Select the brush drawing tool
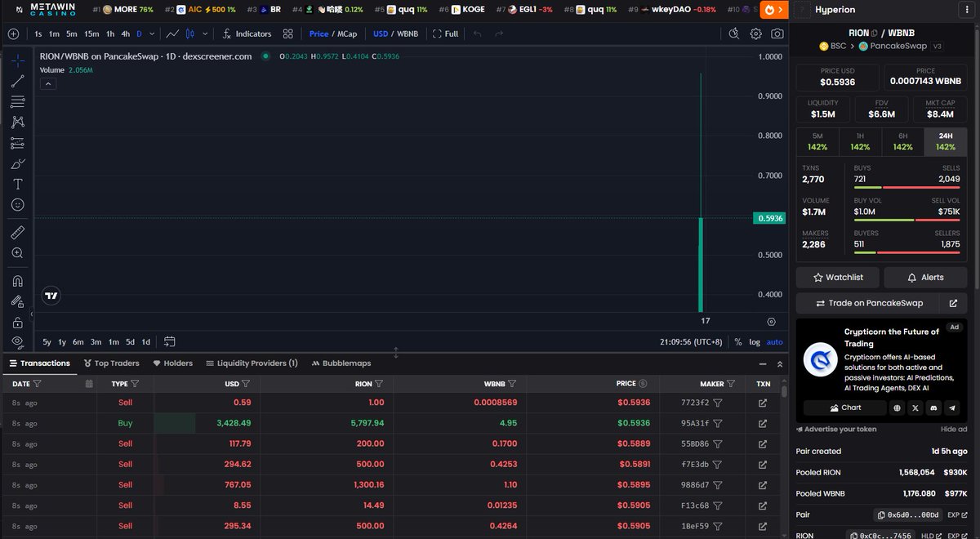Image resolution: width=980 pixels, height=539 pixels. point(17,163)
